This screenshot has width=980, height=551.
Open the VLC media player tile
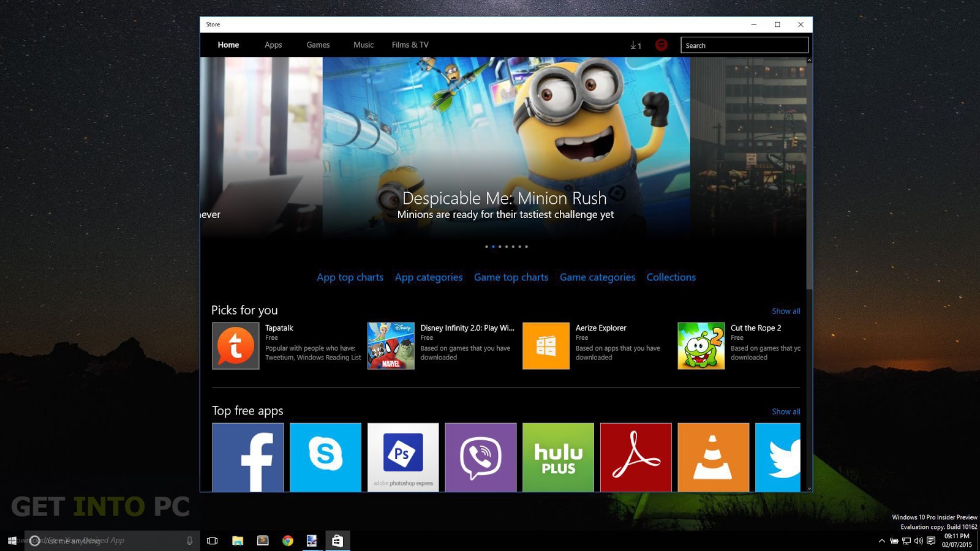(713, 457)
